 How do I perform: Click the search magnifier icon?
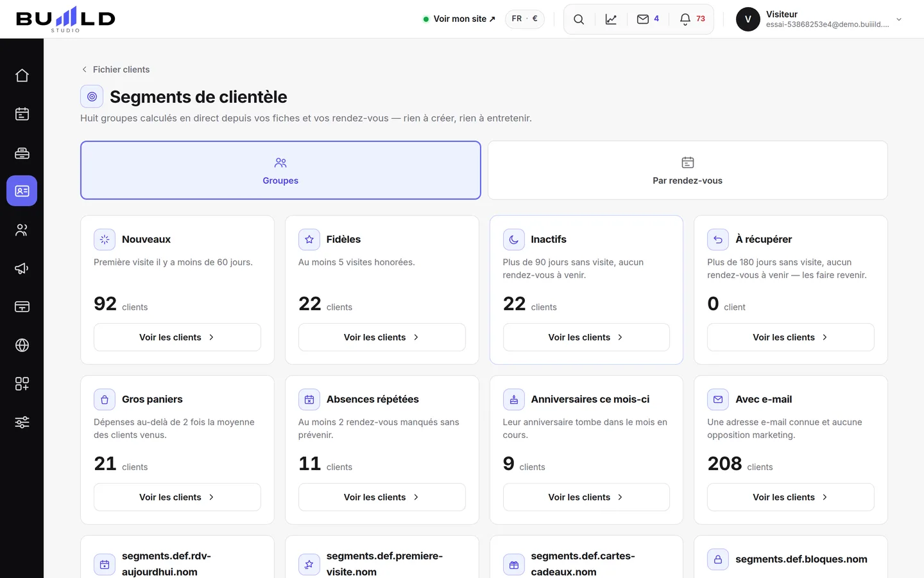tap(579, 19)
